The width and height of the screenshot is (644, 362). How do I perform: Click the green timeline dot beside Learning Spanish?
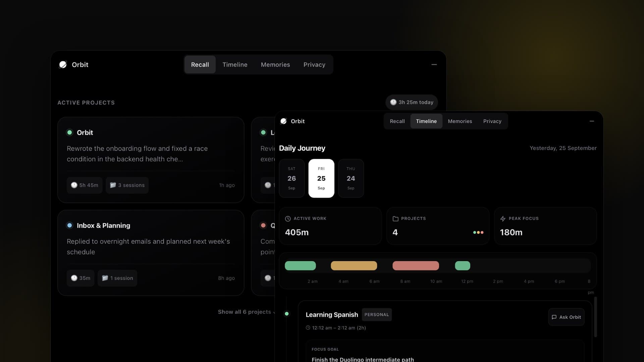tap(286, 314)
